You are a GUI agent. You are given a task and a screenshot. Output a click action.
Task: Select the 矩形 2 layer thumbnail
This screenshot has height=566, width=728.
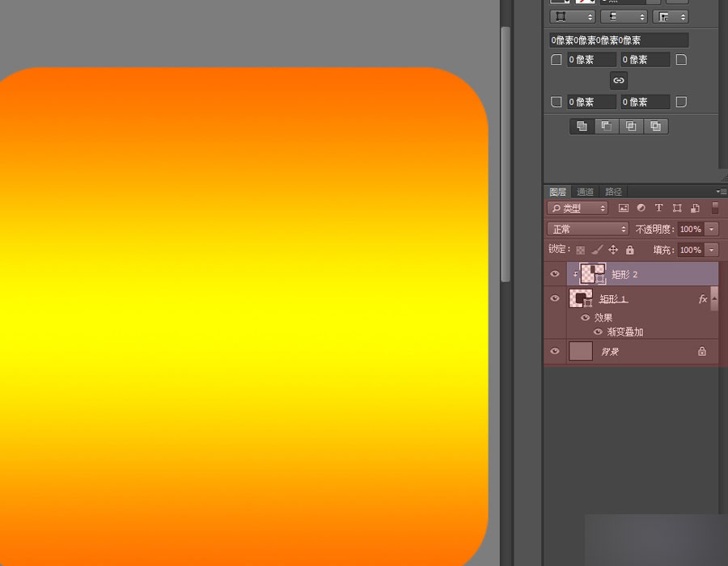[593, 274]
